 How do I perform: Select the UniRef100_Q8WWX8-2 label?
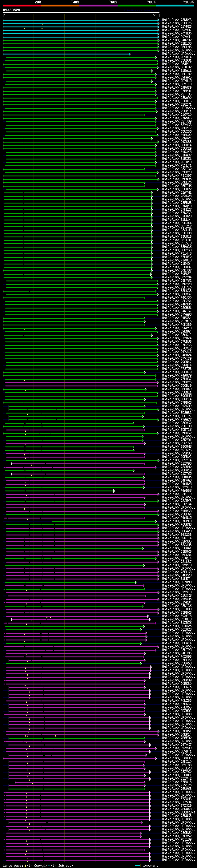(178, 809)
